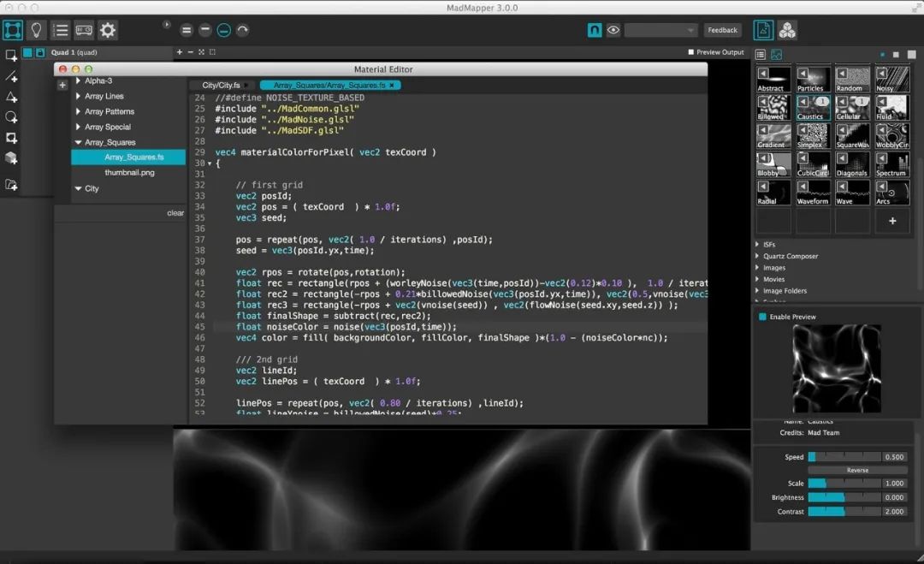Expand the Image Folders section
The height and width of the screenshot is (564, 924).
point(757,290)
